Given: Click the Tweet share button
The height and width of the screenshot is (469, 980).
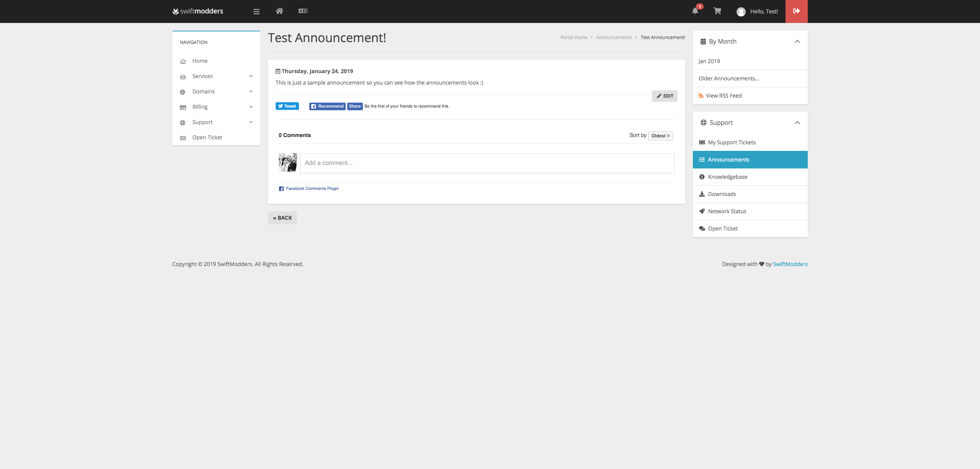Looking at the screenshot, I should coord(287,106).
